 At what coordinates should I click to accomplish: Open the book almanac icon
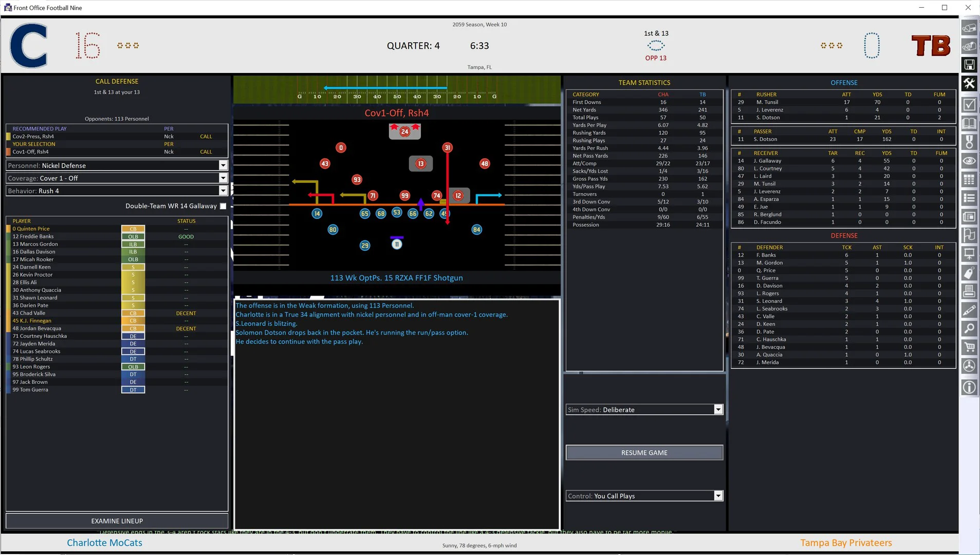tap(970, 123)
